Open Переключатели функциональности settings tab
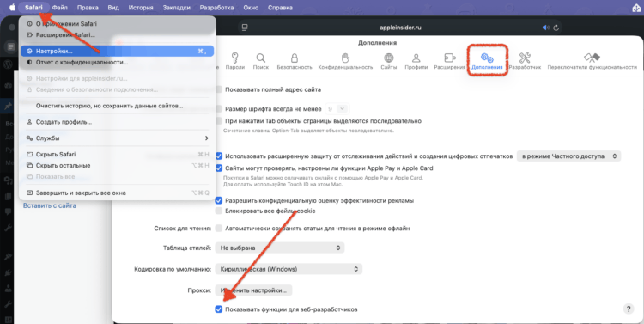 pyautogui.click(x=592, y=61)
